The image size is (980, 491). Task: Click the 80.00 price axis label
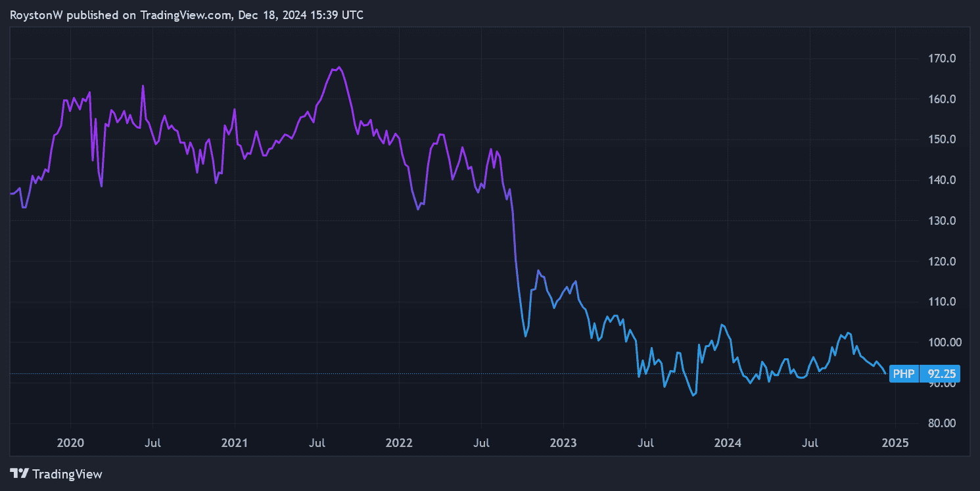point(941,423)
